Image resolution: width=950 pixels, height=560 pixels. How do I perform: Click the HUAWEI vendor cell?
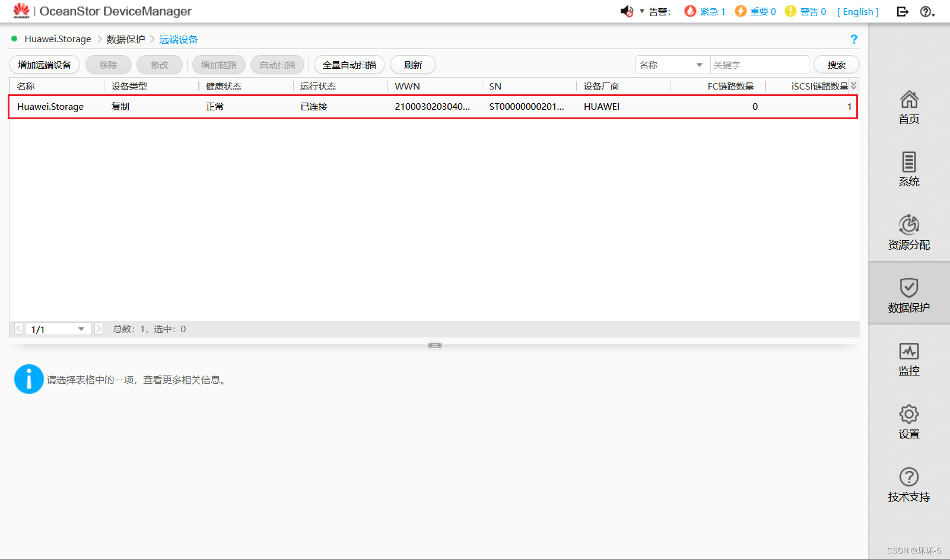[x=602, y=107]
